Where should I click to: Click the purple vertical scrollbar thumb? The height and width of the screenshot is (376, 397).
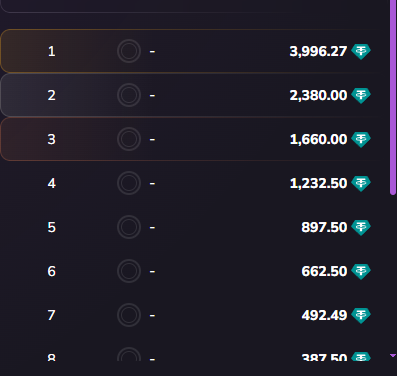pyautogui.click(x=393, y=97)
